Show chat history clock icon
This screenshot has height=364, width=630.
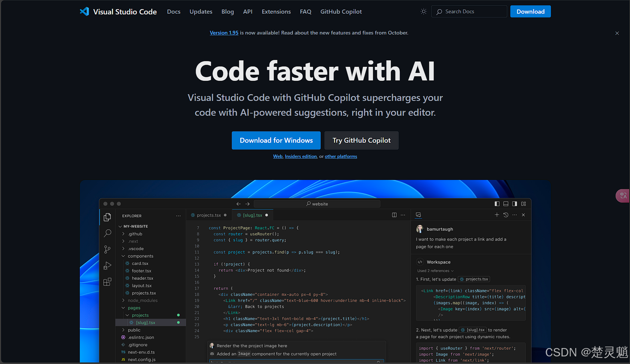click(506, 215)
